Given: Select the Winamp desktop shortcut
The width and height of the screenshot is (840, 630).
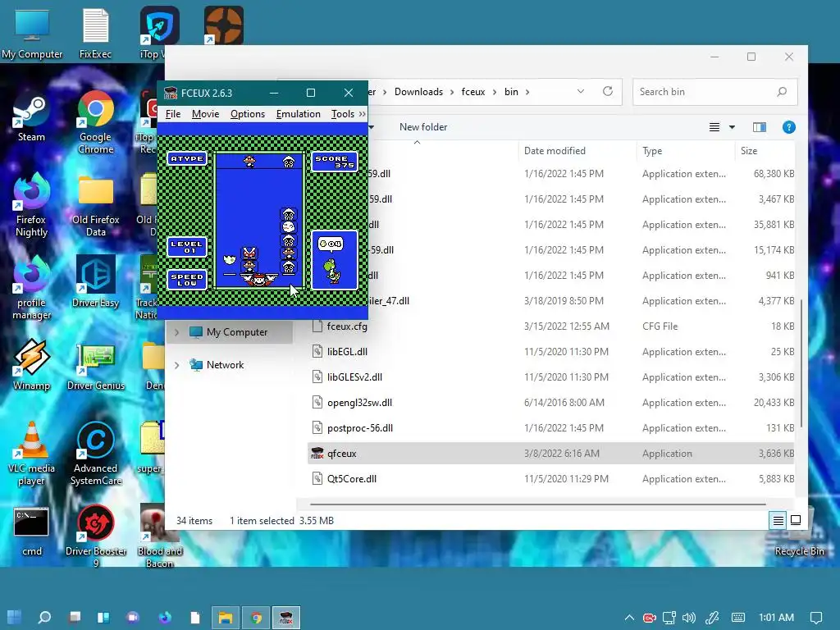Looking at the screenshot, I should pos(31,365).
